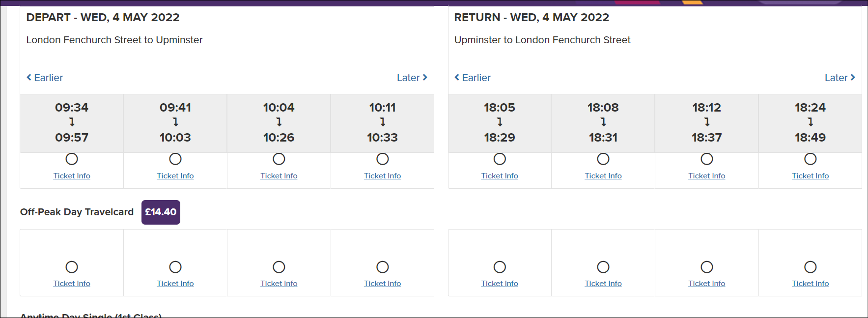
Task: View Ticket Info for the 18:08 return
Action: pyautogui.click(x=603, y=175)
